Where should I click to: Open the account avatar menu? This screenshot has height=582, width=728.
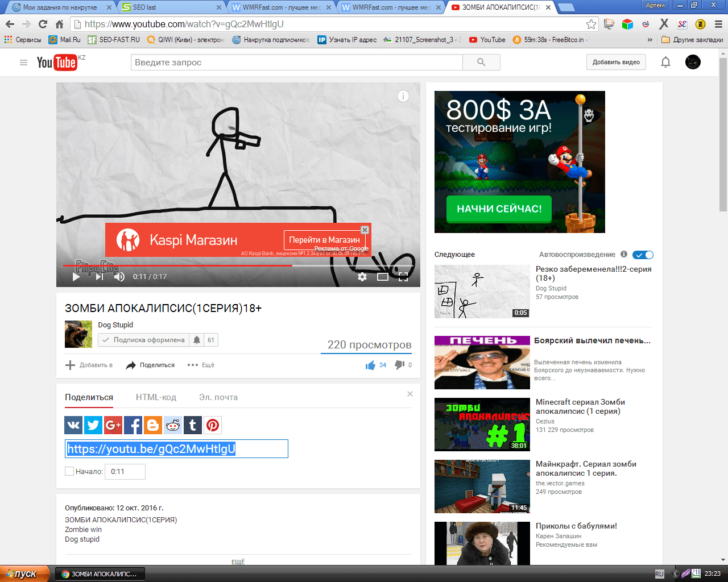pyautogui.click(x=693, y=62)
